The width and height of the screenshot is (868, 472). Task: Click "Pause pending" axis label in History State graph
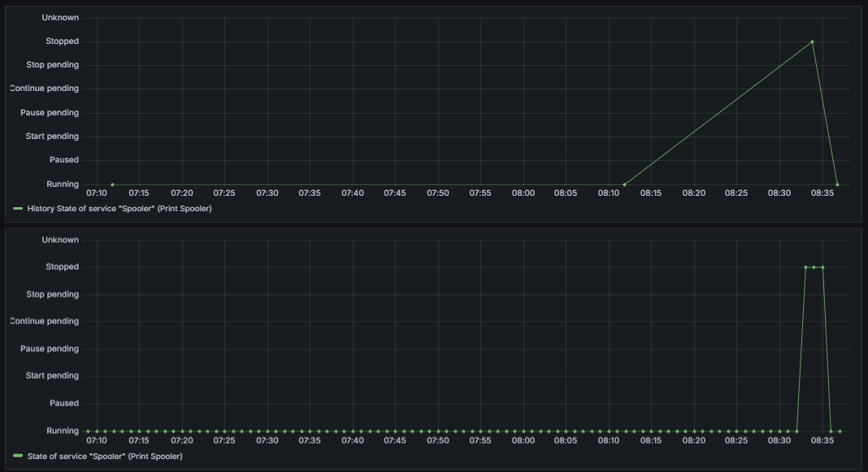pos(50,113)
